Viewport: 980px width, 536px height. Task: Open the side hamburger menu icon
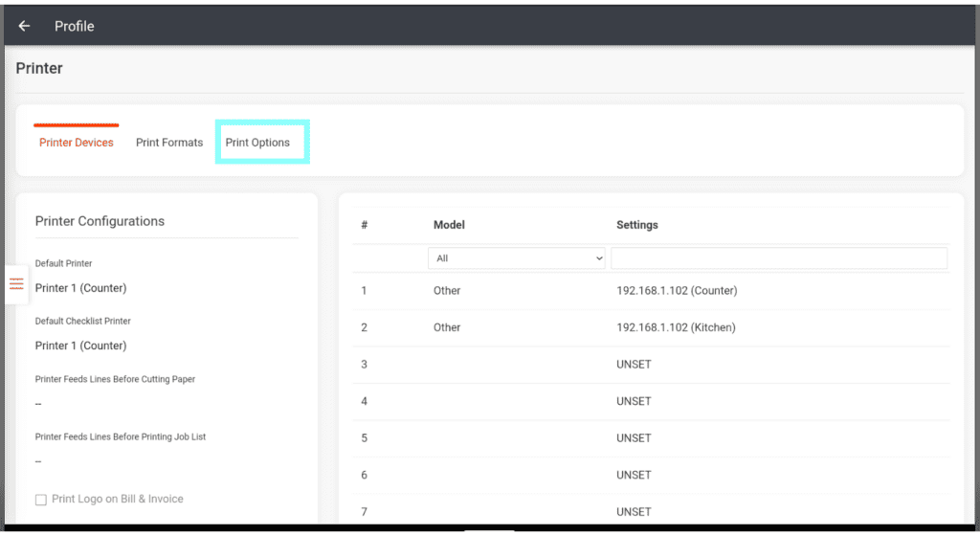point(16,284)
